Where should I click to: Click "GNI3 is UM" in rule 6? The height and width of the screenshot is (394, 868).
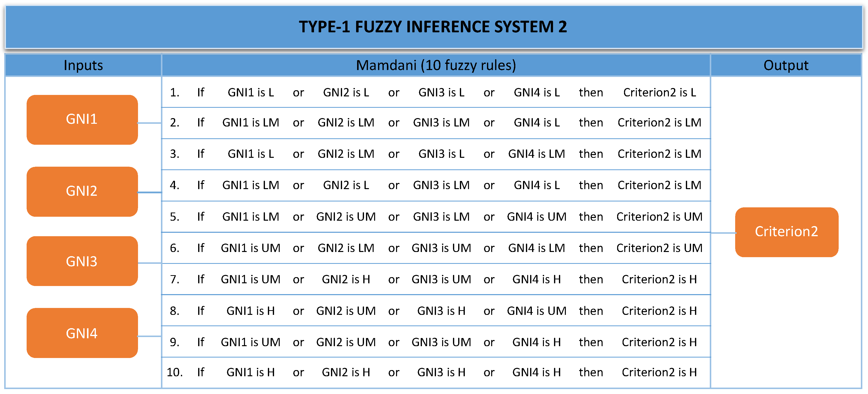click(x=441, y=248)
